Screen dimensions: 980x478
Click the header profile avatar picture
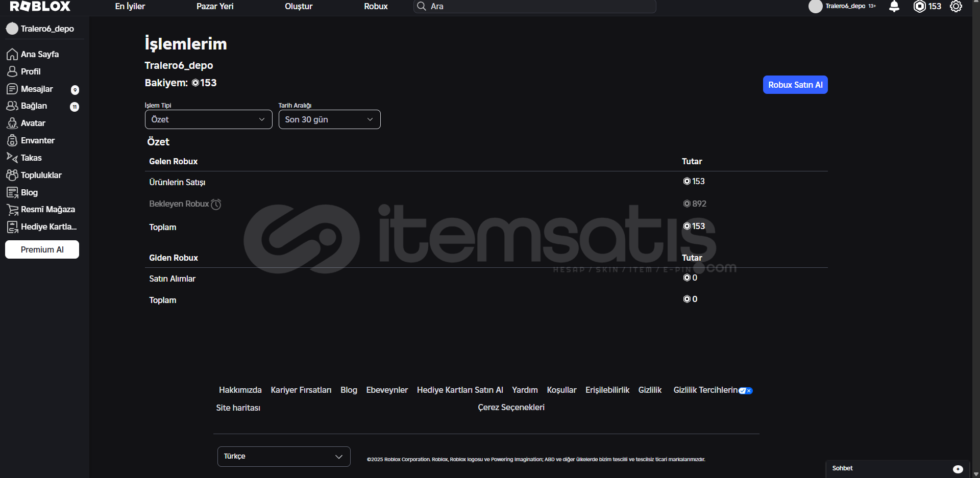pos(816,6)
